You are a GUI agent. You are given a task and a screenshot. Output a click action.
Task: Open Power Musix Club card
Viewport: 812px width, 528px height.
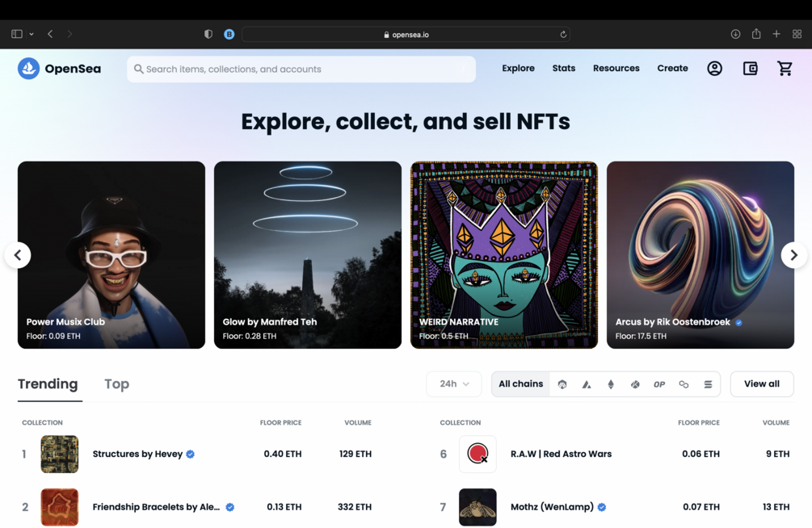[111, 255]
